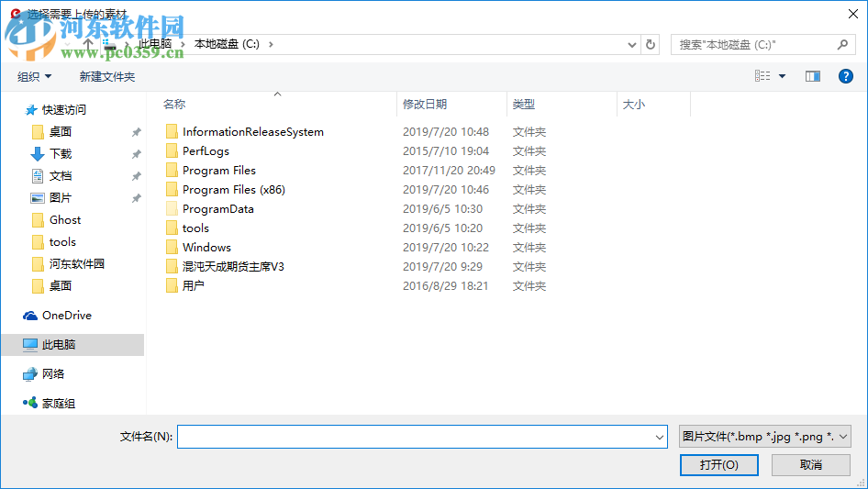Select the Program Files folder name
Viewport: 868px width, 489px height.
[x=219, y=170]
